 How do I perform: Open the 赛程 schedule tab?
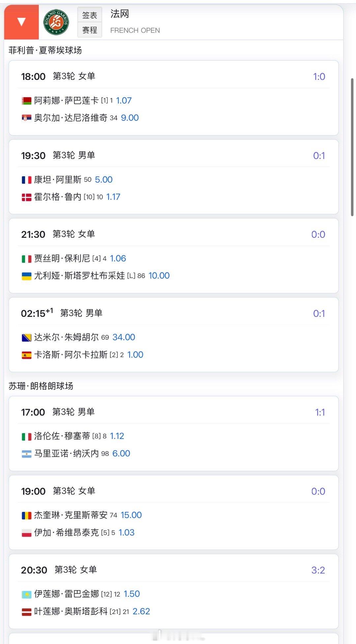pyautogui.click(x=90, y=30)
